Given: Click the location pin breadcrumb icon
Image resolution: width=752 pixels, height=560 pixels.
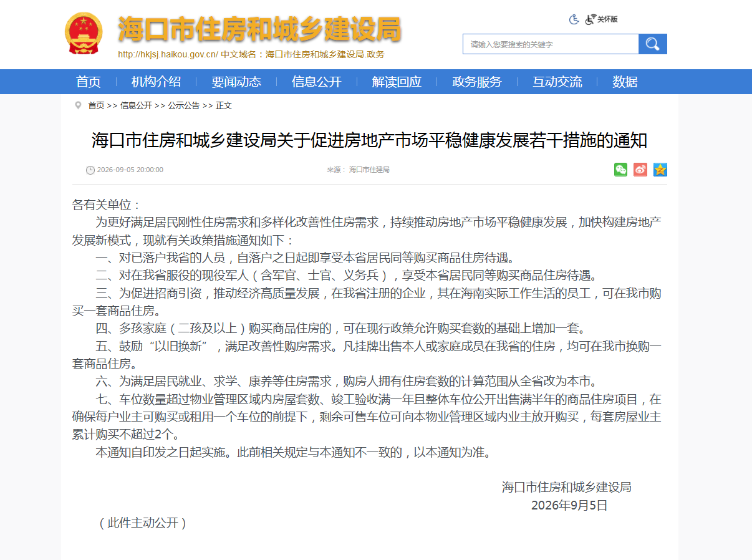Looking at the screenshot, I should 78,105.
